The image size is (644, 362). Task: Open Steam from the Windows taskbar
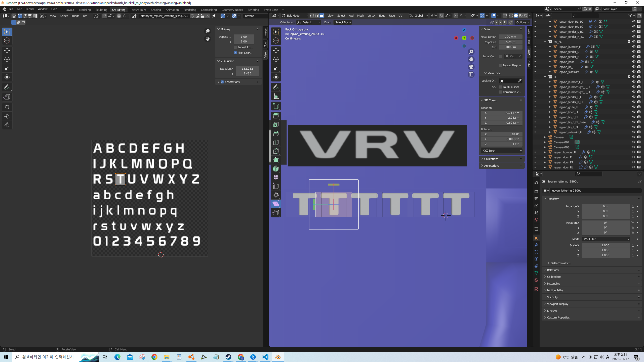point(228,357)
